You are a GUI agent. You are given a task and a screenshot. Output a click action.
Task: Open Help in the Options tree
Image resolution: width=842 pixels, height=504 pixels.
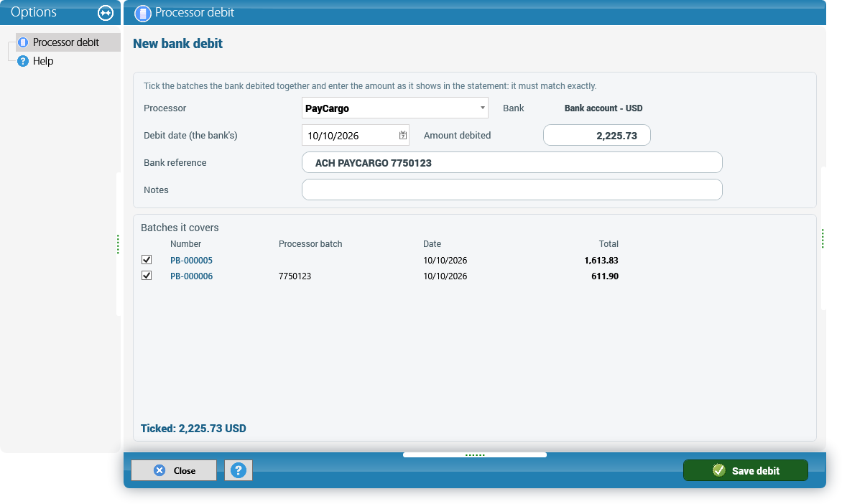coord(43,61)
